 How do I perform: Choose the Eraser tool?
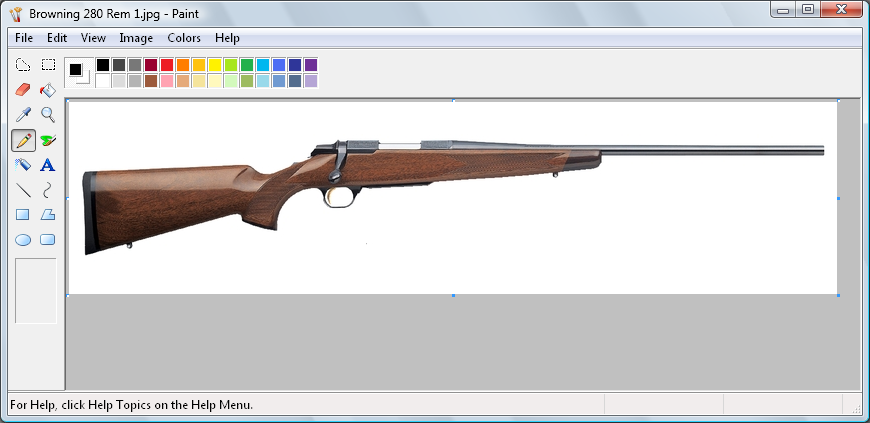pyautogui.click(x=23, y=90)
